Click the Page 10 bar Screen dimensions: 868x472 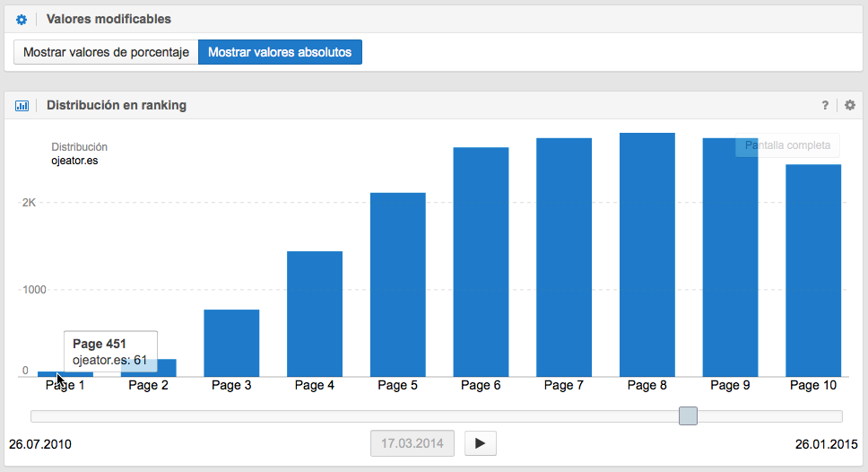click(x=813, y=270)
